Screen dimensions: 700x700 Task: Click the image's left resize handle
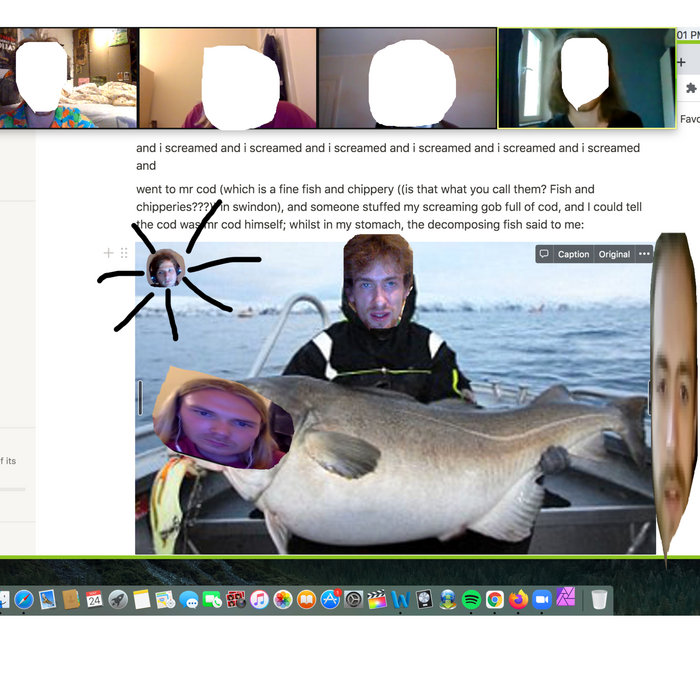pos(140,397)
